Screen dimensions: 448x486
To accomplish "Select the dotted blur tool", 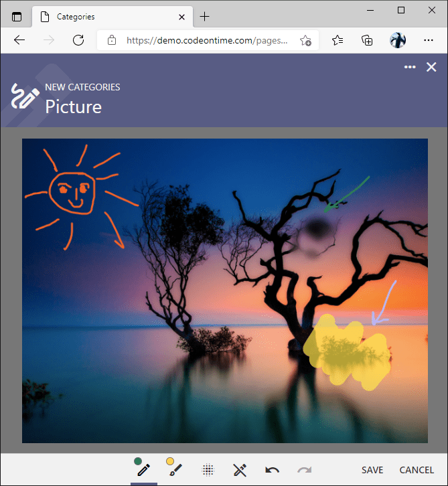I will click(208, 470).
